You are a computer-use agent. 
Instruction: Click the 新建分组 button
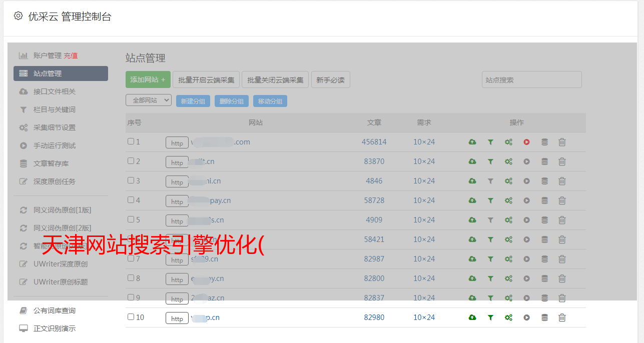click(x=193, y=101)
